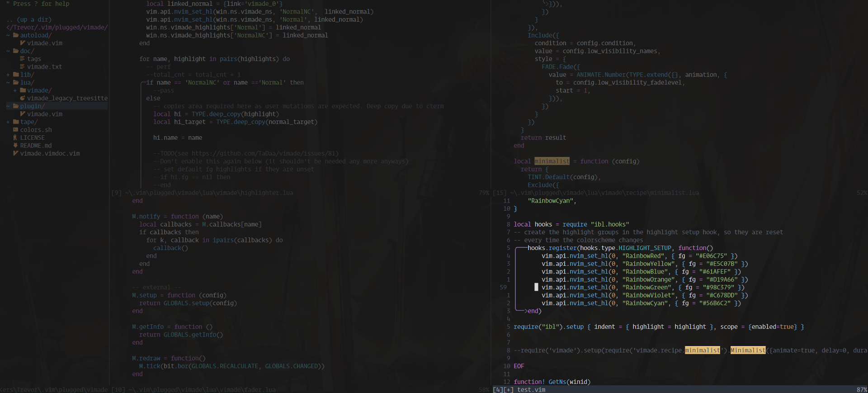
Task: Click the 'return result' line in minimalist.lua
Action: [543, 137]
